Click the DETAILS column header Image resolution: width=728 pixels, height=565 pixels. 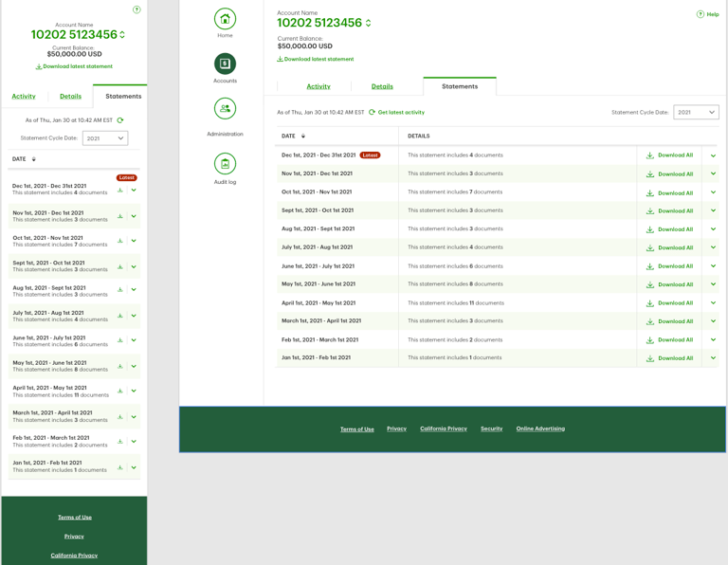(x=419, y=136)
